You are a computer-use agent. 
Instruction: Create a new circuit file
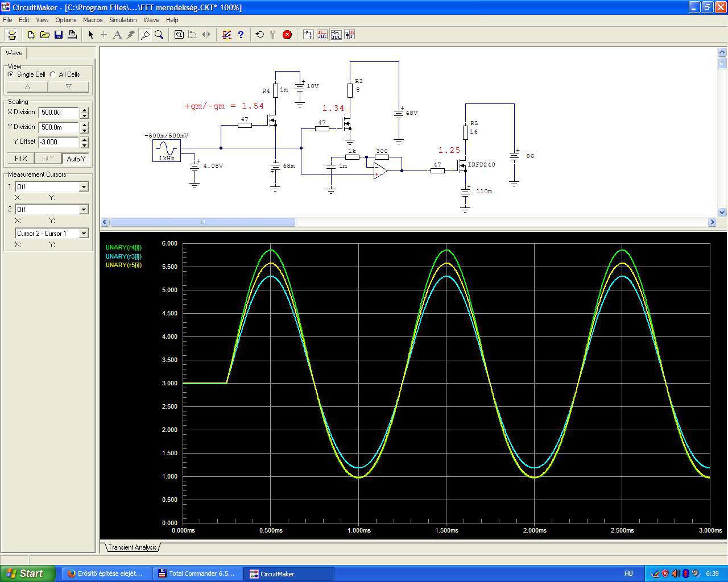click(31, 35)
